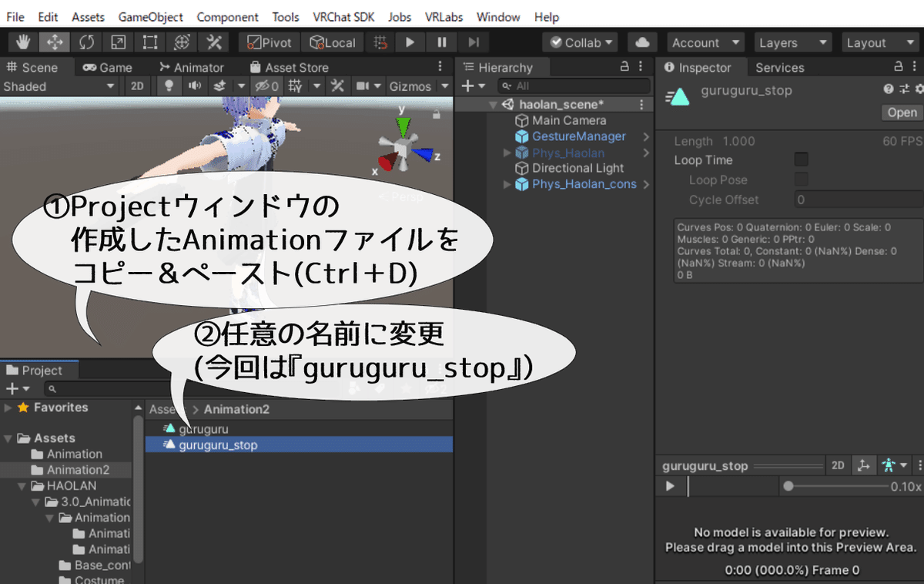The width and height of the screenshot is (924, 584).
Task: Toggle hidden objects visibility eye counter
Action: 266,86
